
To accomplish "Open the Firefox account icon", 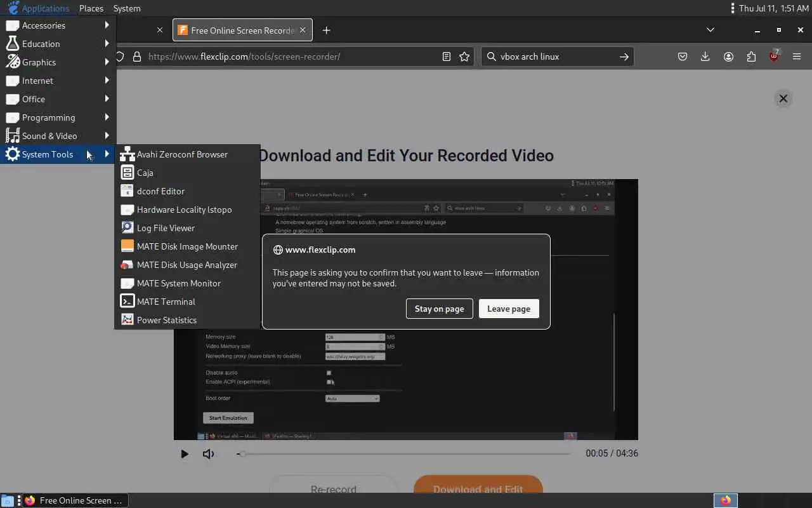I will 728,57.
